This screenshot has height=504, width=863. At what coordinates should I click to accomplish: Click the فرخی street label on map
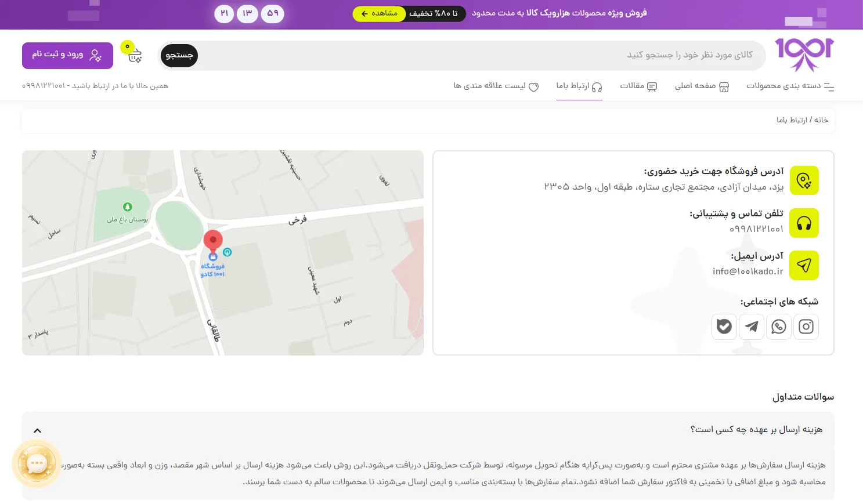click(298, 220)
